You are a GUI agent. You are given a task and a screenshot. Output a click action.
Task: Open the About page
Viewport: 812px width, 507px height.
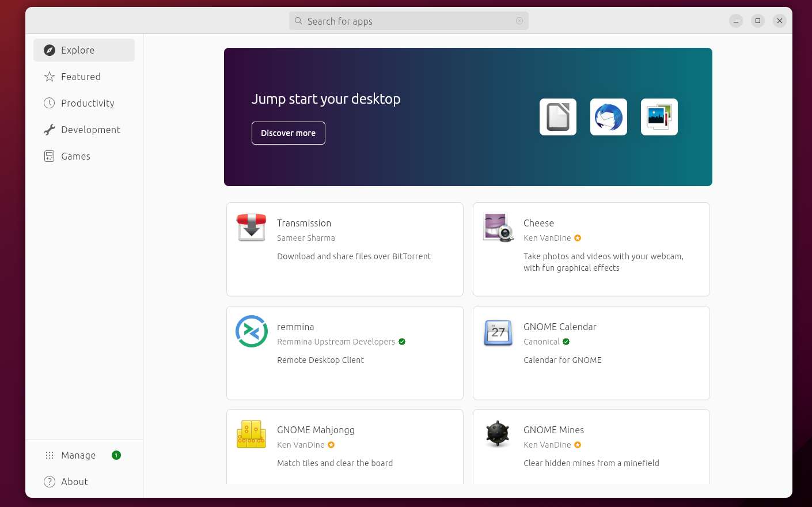84,482
